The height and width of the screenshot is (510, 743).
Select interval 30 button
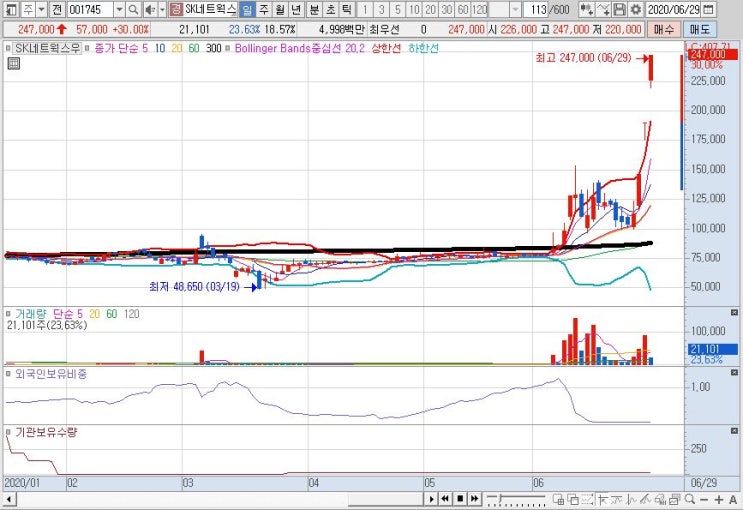coord(447,9)
